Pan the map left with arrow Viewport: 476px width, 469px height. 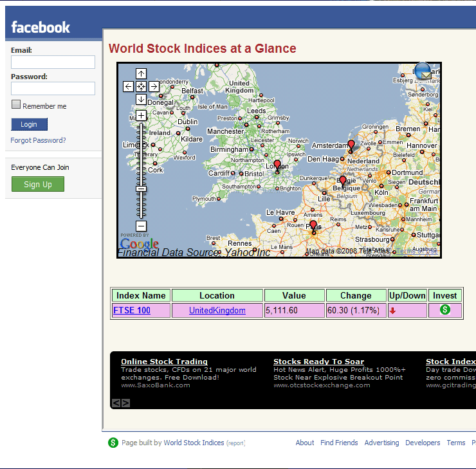click(x=128, y=86)
